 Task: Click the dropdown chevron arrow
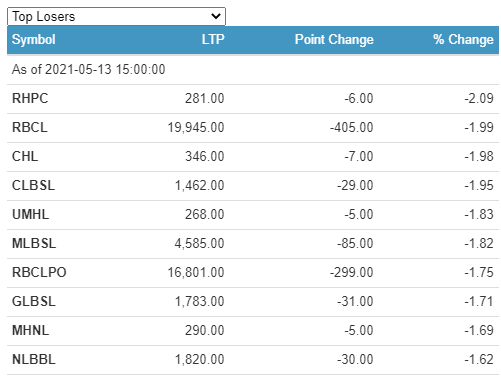[x=216, y=16]
